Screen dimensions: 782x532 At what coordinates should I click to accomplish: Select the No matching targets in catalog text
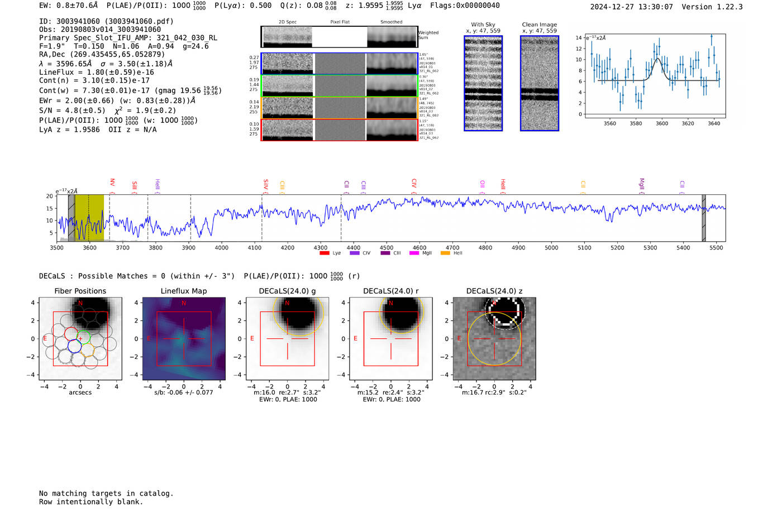106,493
